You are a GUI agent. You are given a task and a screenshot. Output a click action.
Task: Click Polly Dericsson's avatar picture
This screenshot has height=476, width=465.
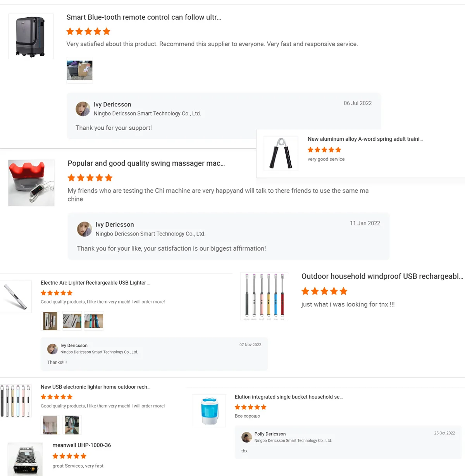point(246,437)
